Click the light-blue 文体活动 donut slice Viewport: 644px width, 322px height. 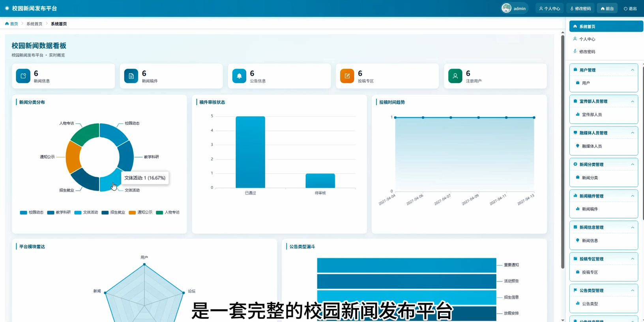coord(109,183)
